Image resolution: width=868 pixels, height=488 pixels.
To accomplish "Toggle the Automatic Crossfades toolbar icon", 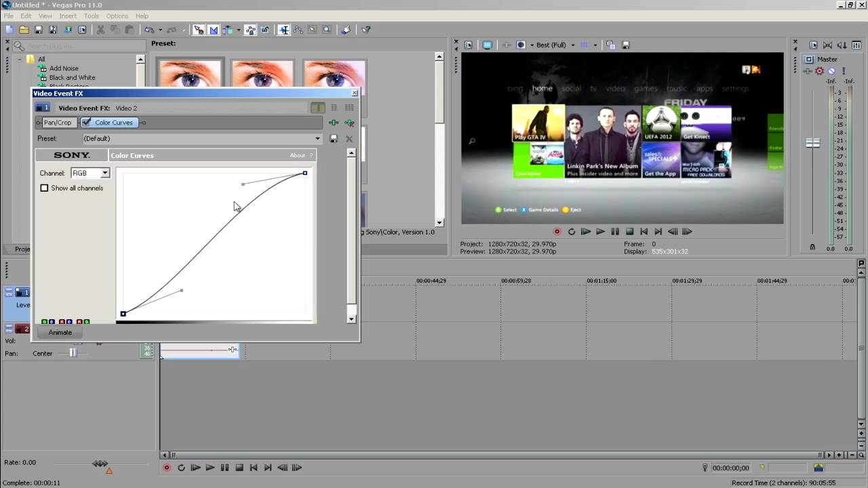I will 214,30.
